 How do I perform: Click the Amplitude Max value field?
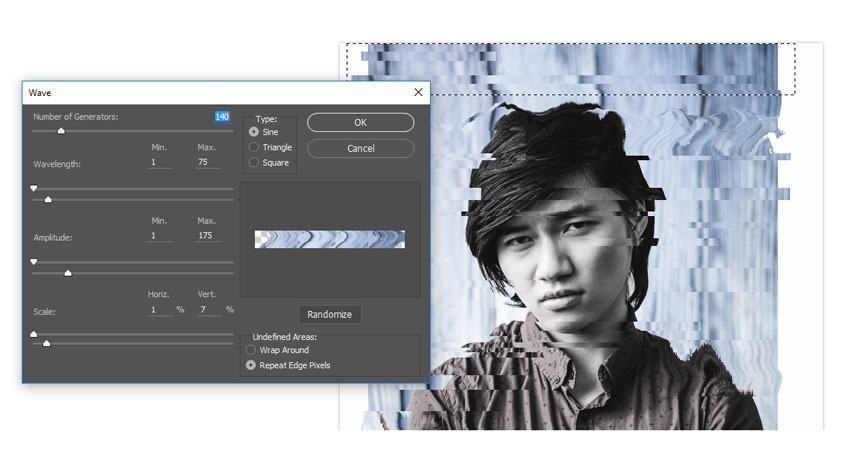207,236
